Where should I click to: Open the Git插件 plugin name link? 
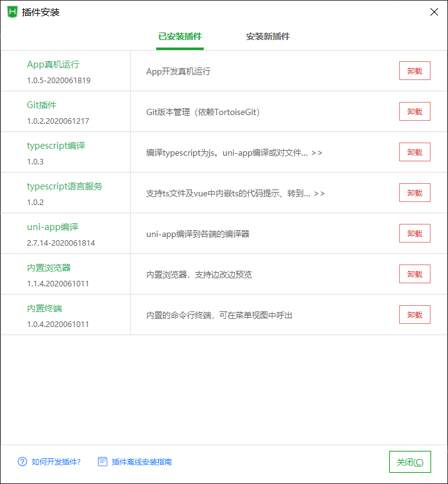tap(42, 105)
